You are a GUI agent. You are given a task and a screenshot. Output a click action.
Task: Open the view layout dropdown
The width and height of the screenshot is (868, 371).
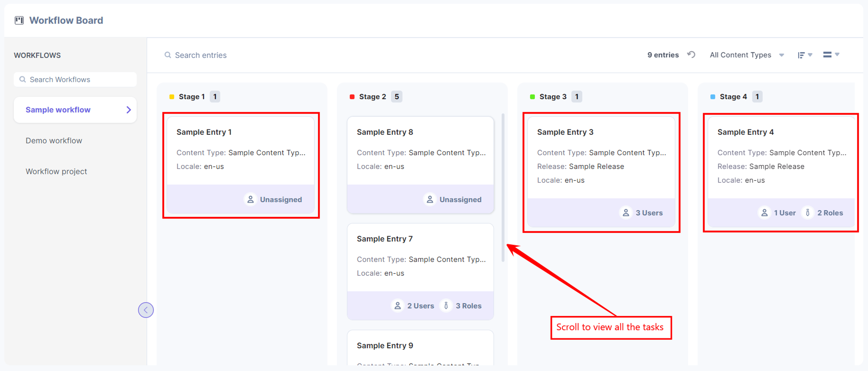pos(831,54)
